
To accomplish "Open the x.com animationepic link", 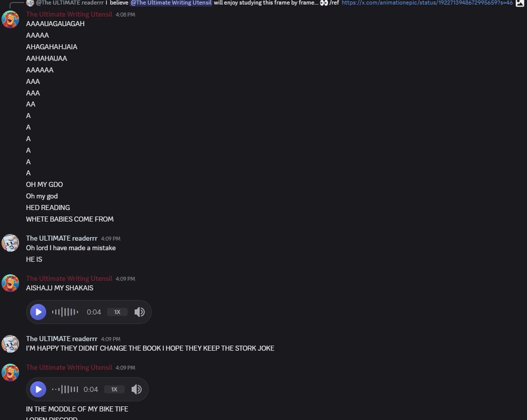I will click(x=427, y=3).
